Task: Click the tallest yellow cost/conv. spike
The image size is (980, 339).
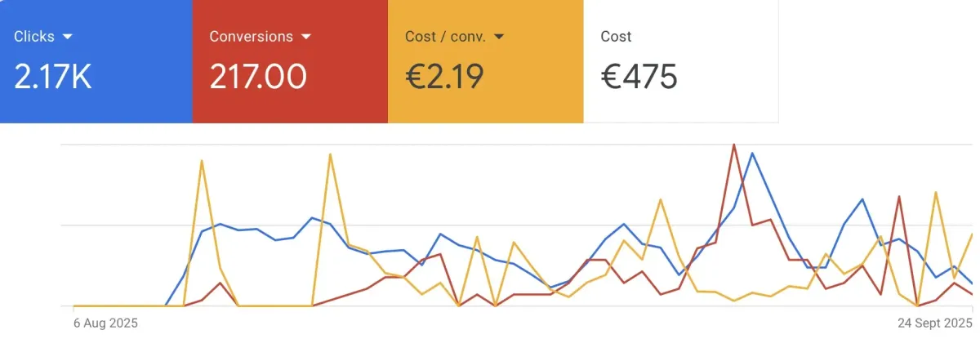Action: click(x=330, y=154)
